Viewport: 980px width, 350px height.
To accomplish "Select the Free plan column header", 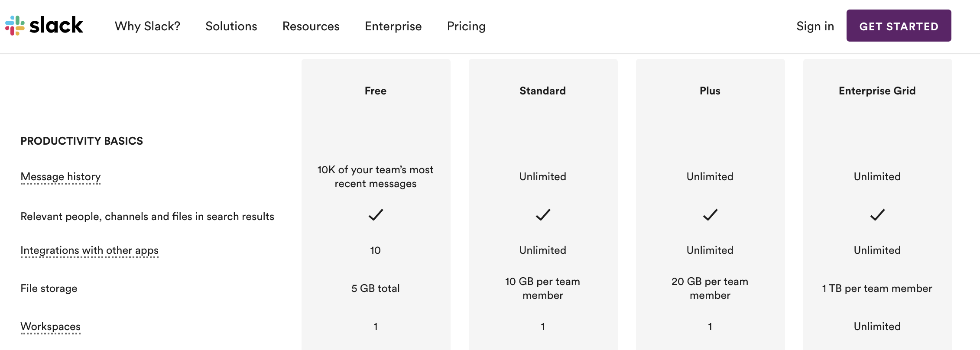I will pos(376,91).
